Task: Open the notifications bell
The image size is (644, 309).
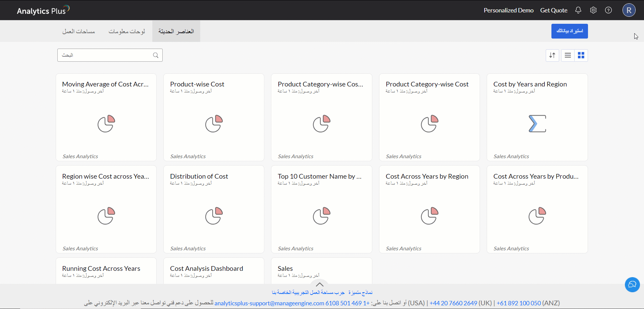Action: point(578,10)
